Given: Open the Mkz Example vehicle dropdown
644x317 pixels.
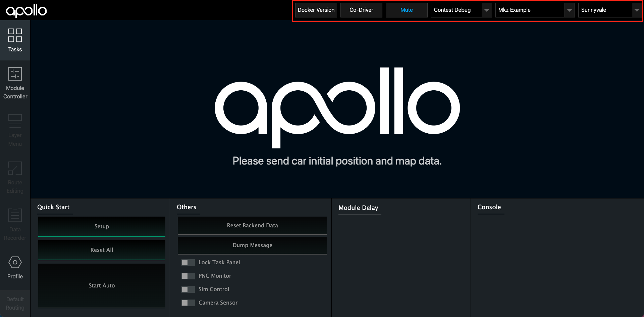Looking at the screenshot, I should pyautogui.click(x=569, y=10).
